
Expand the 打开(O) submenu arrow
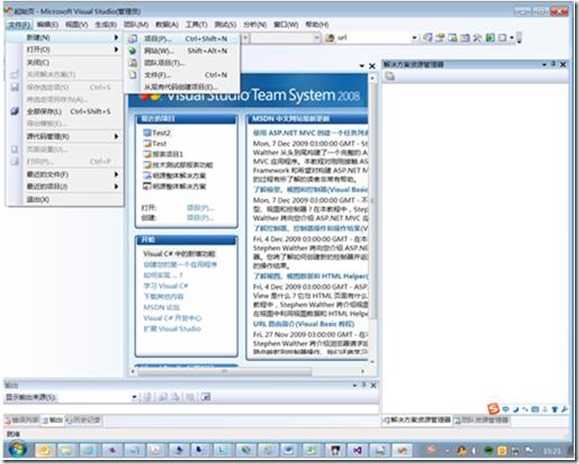click(116, 49)
